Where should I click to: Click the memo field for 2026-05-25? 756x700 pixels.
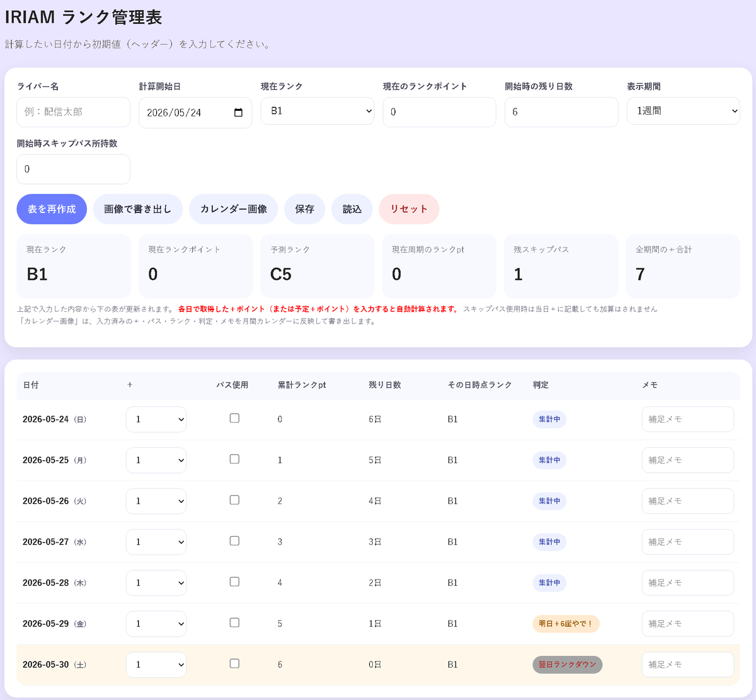[x=688, y=461]
